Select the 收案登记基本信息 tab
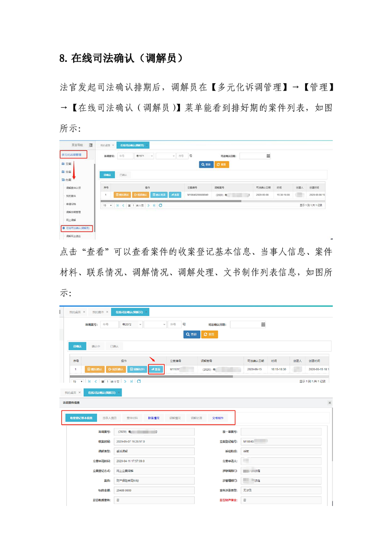Image resolution: width=392 pixels, height=555 pixels. click(x=81, y=418)
